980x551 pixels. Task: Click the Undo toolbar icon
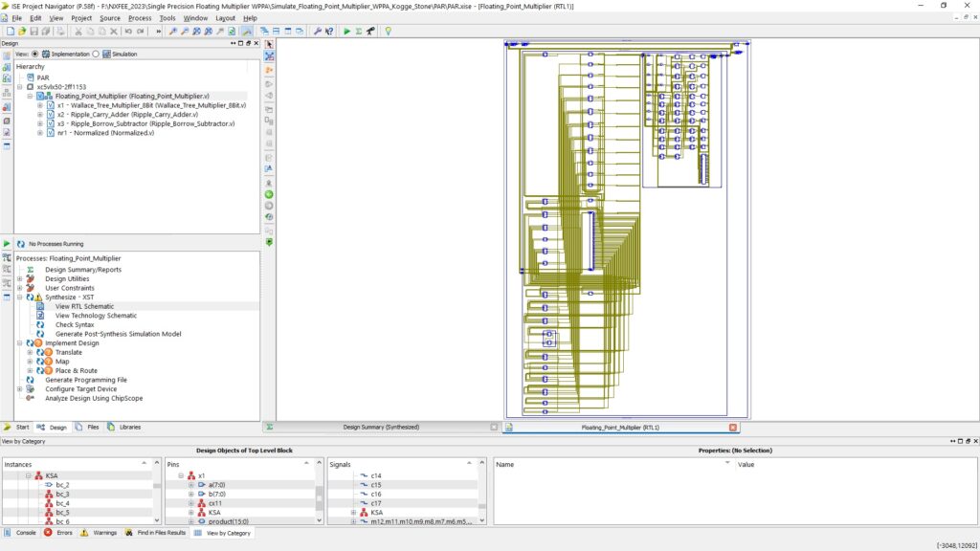(x=127, y=32)
